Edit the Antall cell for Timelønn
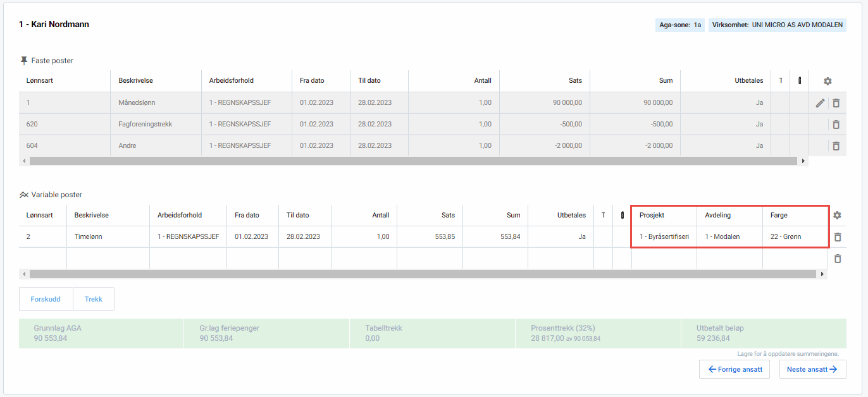The height and width of the screenshot is (397, 868). click(x=364, y=237)
